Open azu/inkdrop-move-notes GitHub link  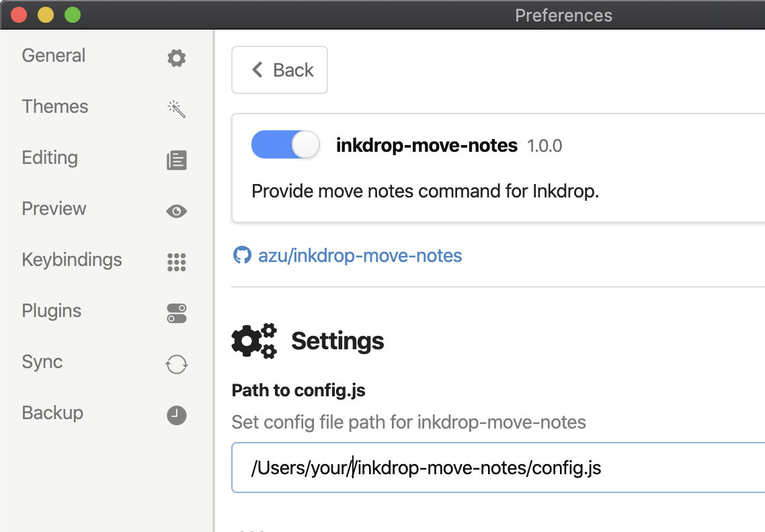point(360,255)
